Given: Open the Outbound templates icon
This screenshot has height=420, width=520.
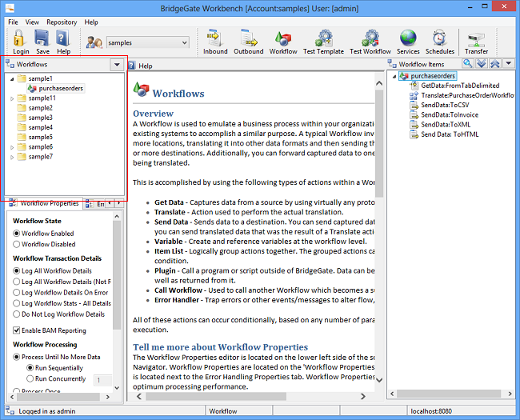Looking at the screenshot, I should point(249,38).
